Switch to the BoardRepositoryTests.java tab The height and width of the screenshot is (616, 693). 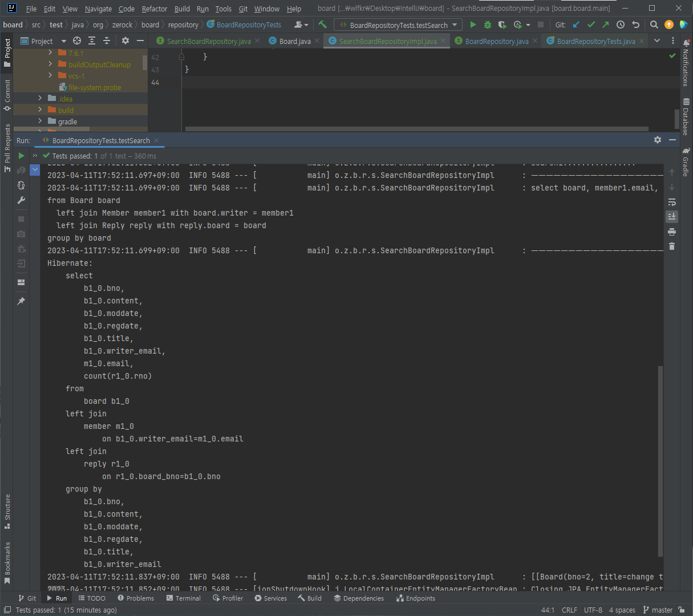pyautogui.click(x=595, y=41)
